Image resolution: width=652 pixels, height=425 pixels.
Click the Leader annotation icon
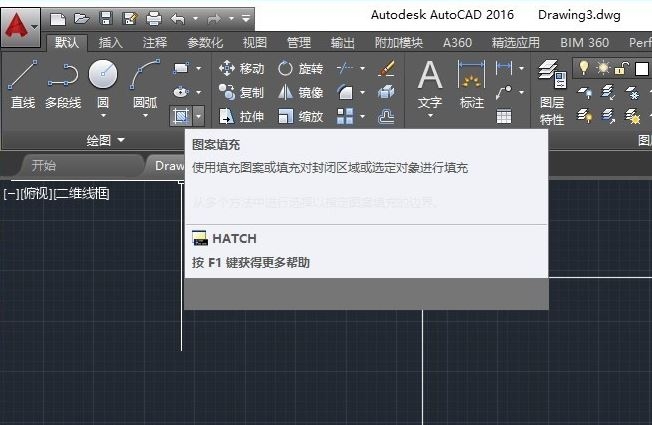[x=504, y=92]
